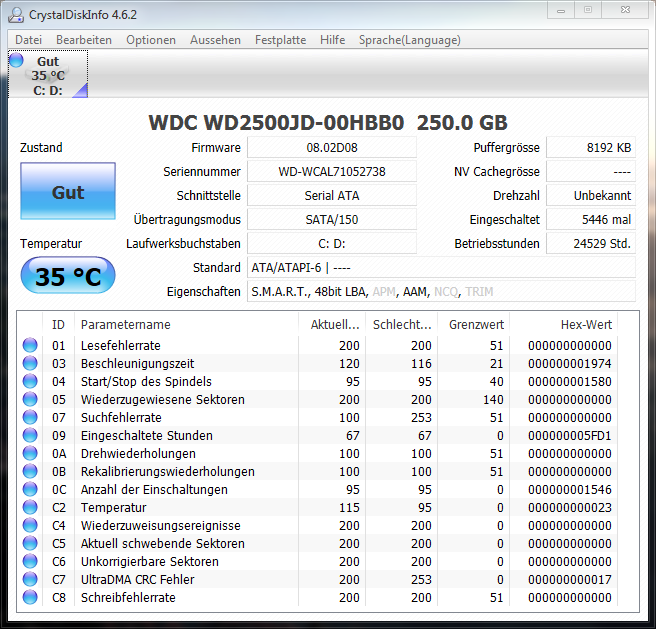
Task: Click the Firmware field 08.02D08
Action: [x=332, y=148]
